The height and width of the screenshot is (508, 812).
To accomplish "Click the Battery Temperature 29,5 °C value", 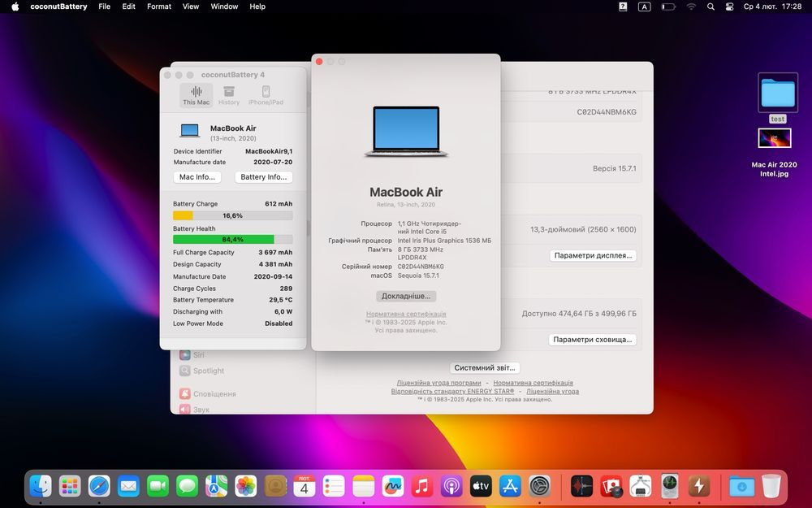I will pyautogui.click(x=281, y=300).
